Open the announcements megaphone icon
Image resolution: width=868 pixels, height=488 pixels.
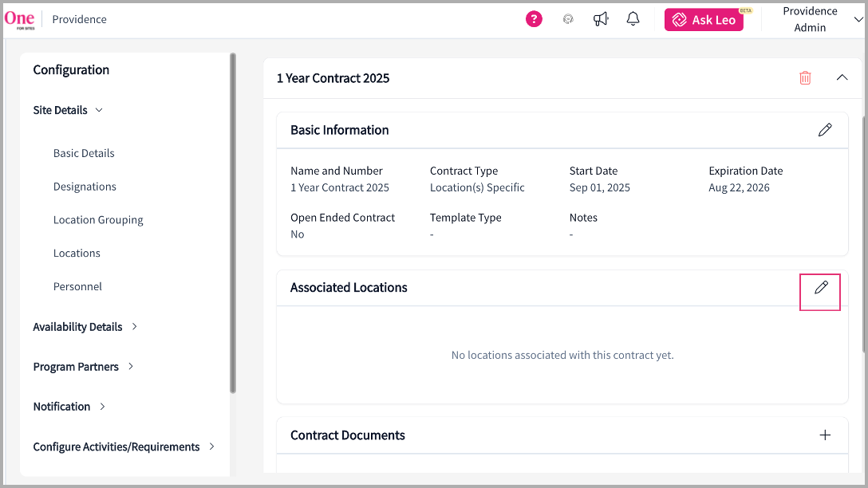[601, 19]
